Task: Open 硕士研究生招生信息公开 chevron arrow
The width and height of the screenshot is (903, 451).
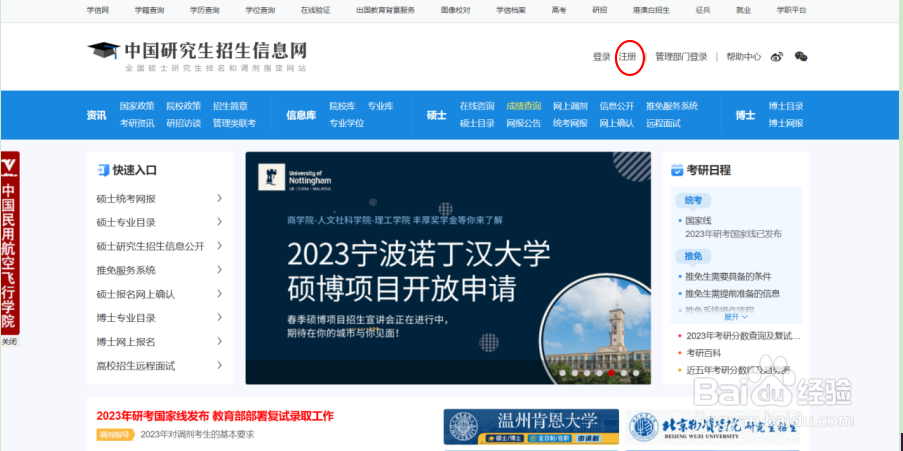Action: coord(219,245)
